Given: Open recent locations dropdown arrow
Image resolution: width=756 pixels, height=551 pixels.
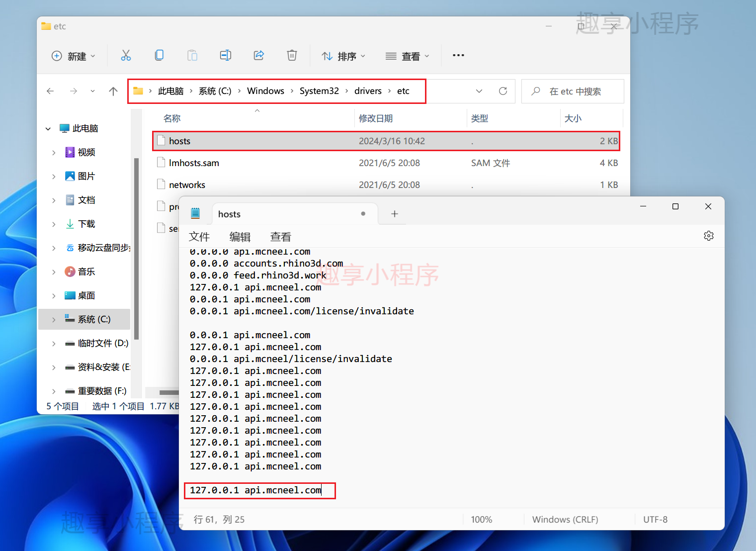Looking at the screenshot, I should (x=92, y=91).
